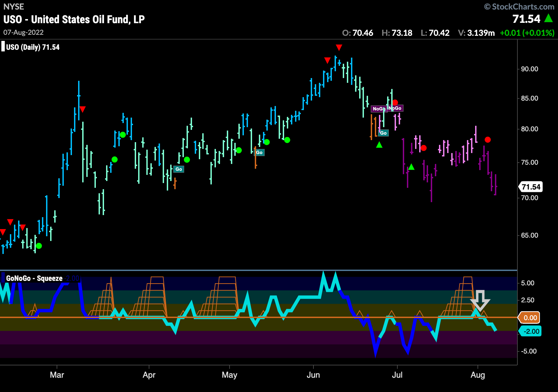
Task: Click the USO - United States Oil Fund title
Action: point(74,19)
